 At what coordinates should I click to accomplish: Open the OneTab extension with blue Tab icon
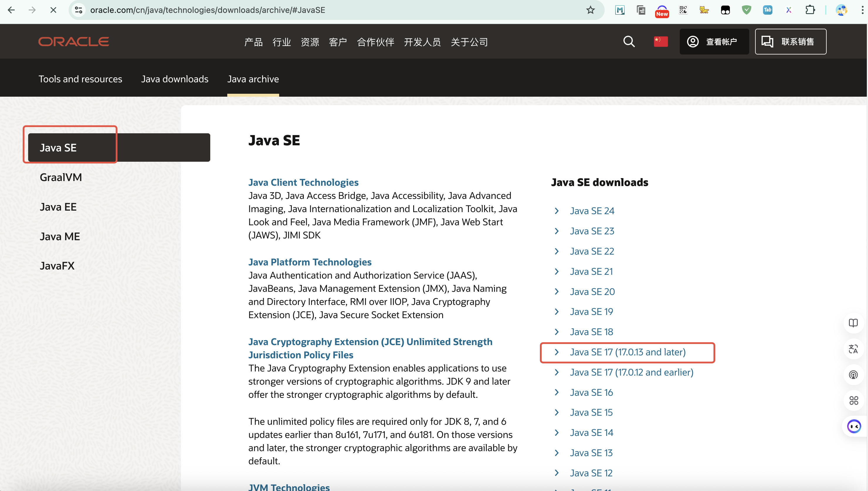pyautogui.click(x=767, y=10)
